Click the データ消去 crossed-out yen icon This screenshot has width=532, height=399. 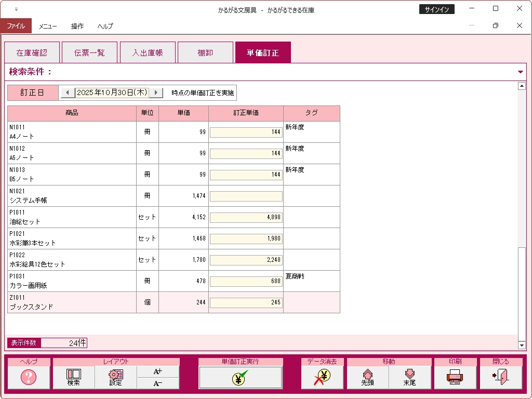tap(322, 377)
